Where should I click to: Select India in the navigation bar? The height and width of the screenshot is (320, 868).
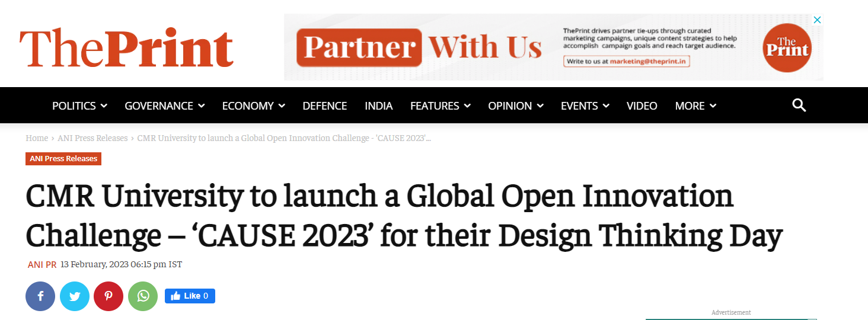coord(378,106)
